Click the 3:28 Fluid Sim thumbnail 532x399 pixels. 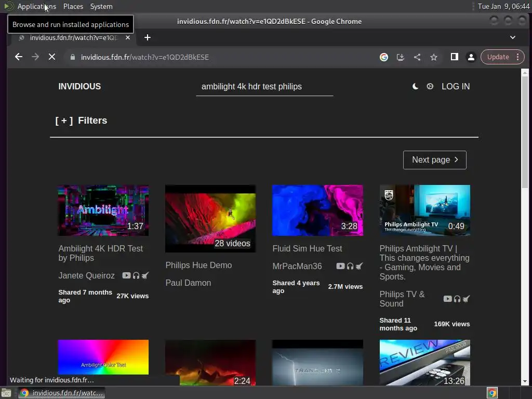[x=317, y=210]
